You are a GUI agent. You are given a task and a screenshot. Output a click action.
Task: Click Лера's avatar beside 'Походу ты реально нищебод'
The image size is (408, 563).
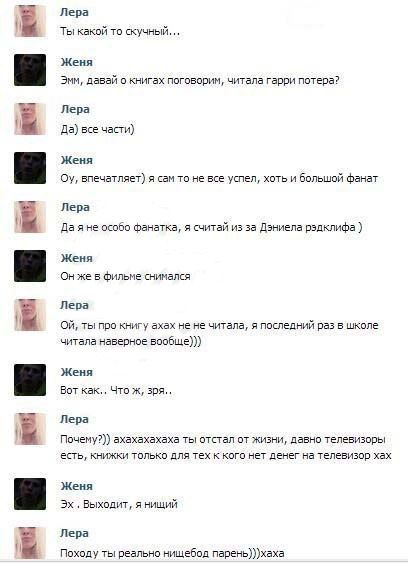30,543
